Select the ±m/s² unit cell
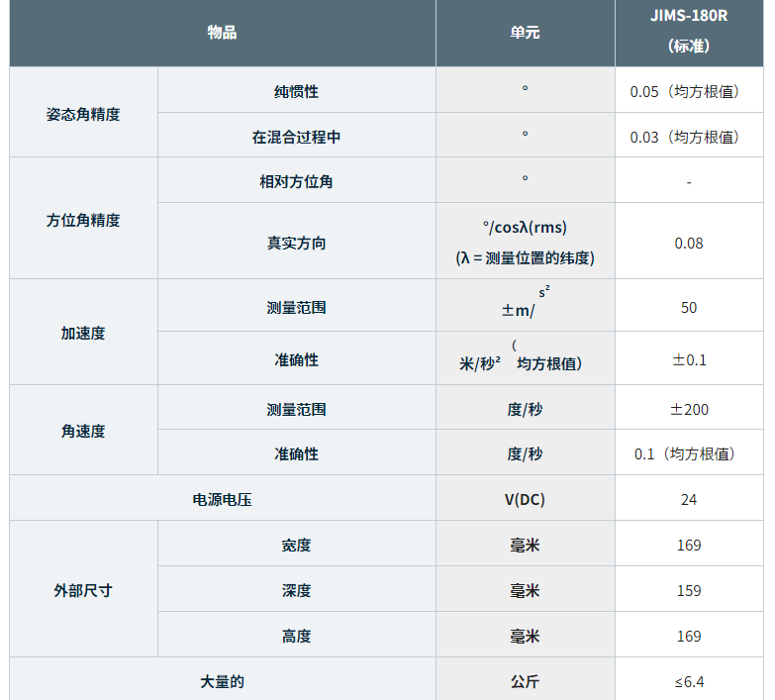Screen dimensions: 775x700 coord(525,305)
